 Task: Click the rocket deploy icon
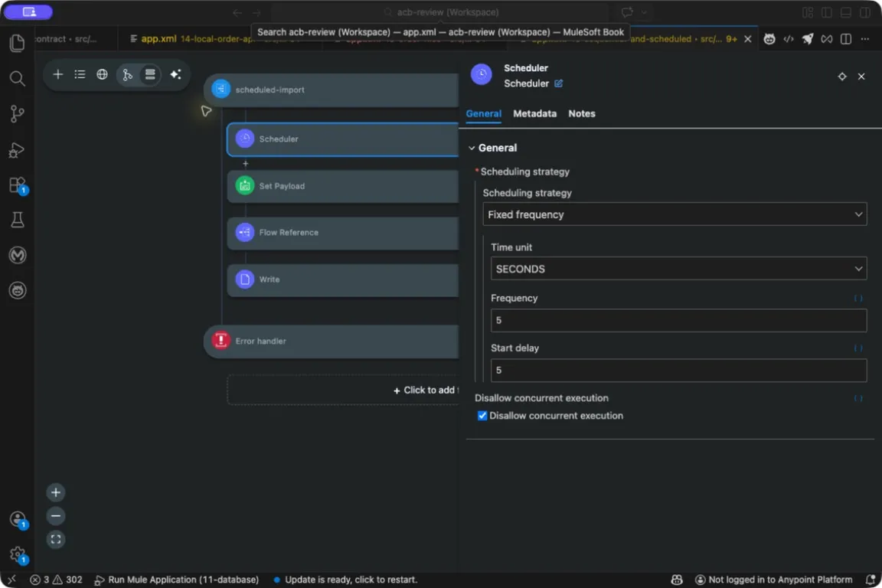808,39
